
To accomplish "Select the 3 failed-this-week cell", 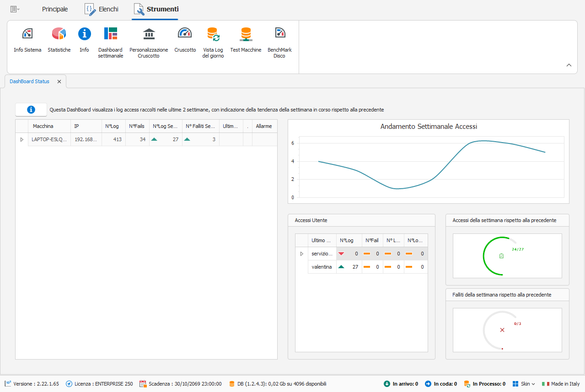I will click(x=201, y=139).
